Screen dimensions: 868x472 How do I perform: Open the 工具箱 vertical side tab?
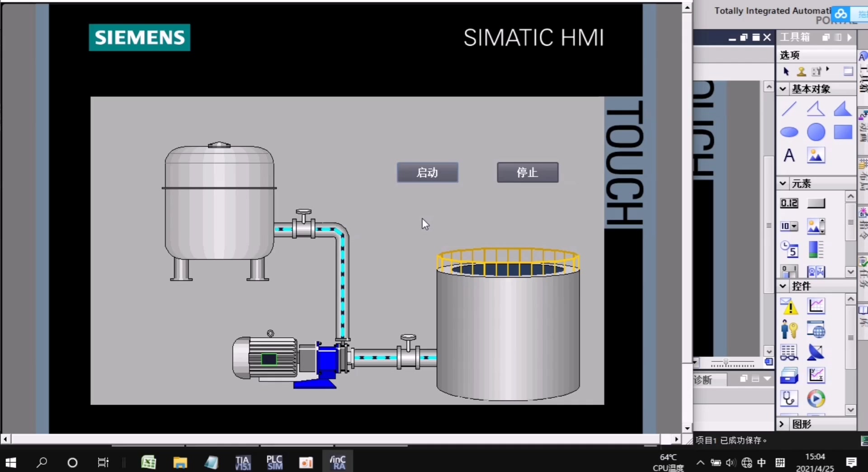pos(863,79)
